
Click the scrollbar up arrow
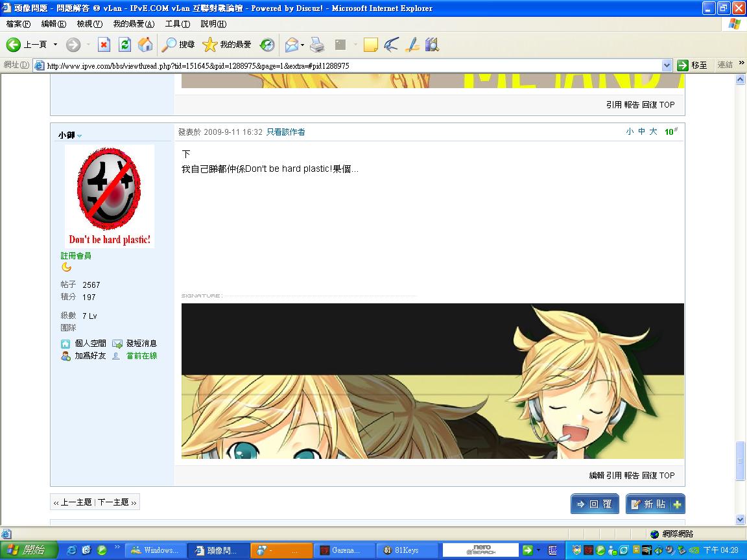point(740,80)
